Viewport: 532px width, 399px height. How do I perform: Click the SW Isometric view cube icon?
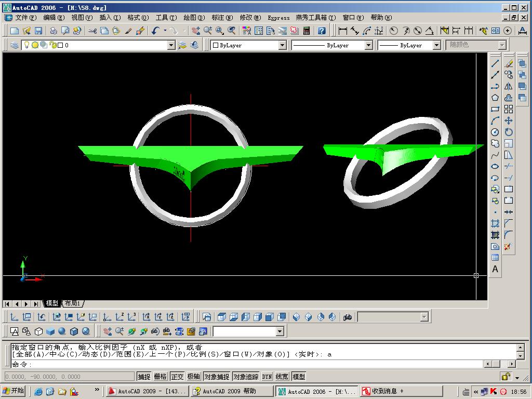(296, 317)
